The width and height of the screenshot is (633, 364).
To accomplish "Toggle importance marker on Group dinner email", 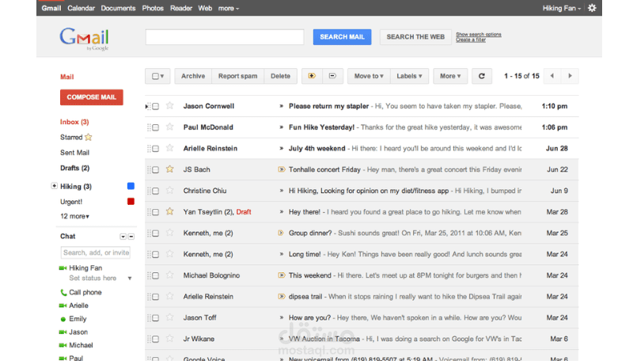I will pos(281,233).
